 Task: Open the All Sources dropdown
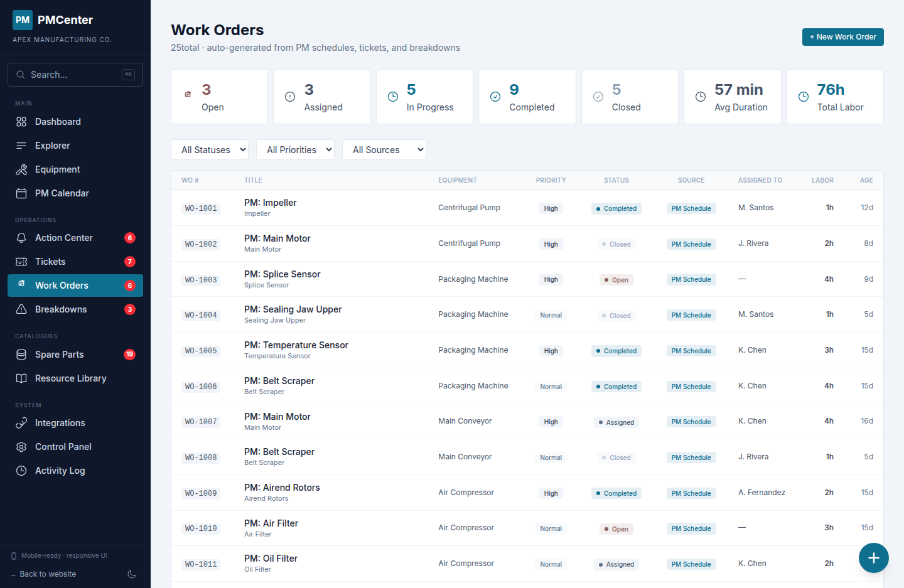[x=384, y=150]
